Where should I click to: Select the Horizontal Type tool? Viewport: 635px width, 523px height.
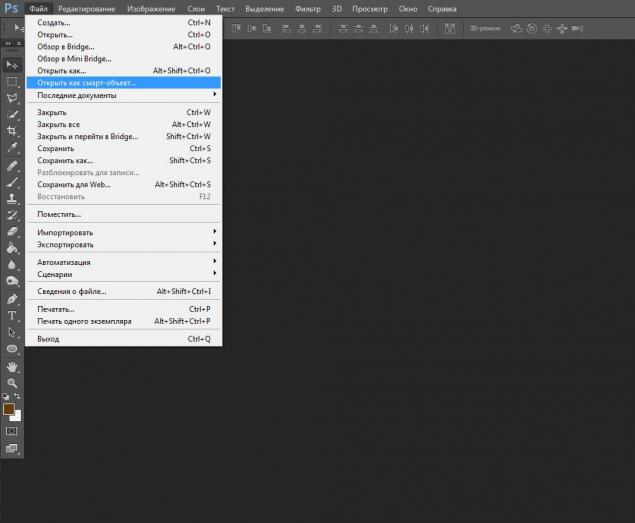point(12,315)
